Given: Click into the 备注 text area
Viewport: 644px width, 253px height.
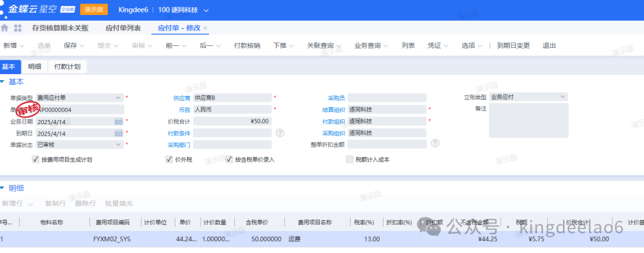Looking at the screenshot, I should 528,121.
